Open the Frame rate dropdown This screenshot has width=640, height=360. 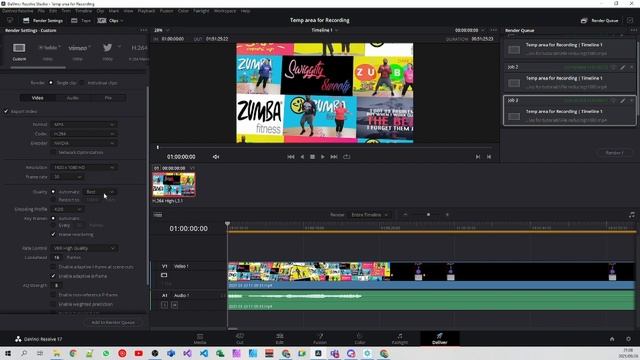click(67, 177)
